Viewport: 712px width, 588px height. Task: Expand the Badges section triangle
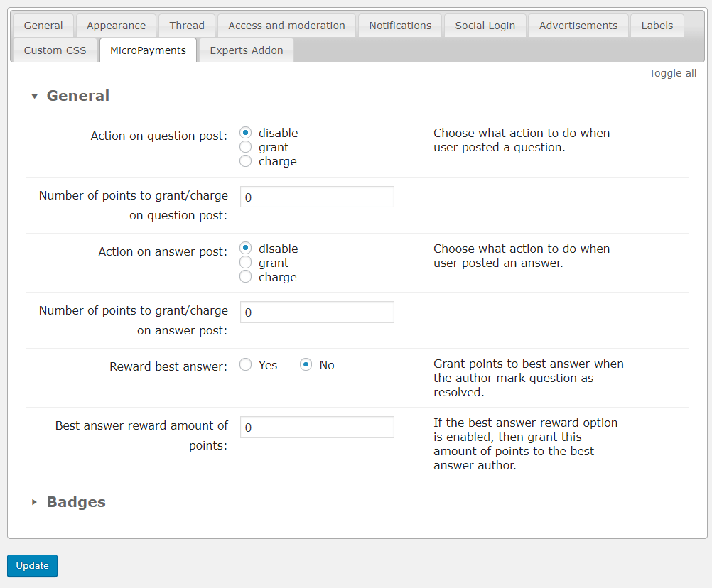tap(34, 502)
